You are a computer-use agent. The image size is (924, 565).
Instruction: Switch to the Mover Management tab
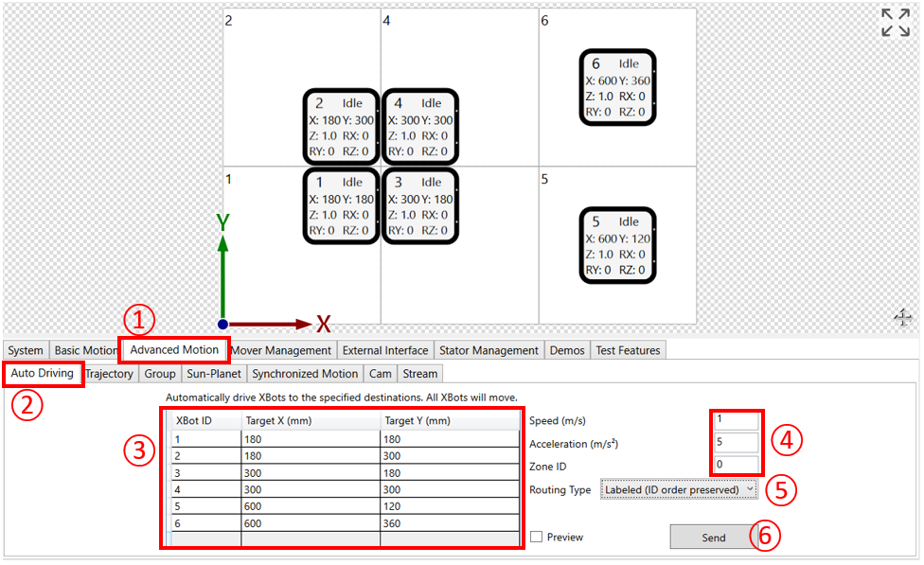(281, 350)
